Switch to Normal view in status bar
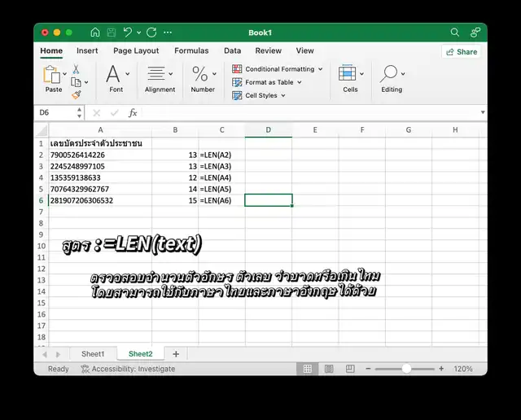This screenshot has height=420, width=521. pos(308,369)
